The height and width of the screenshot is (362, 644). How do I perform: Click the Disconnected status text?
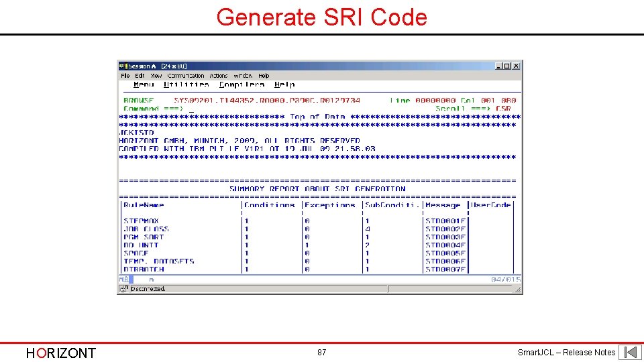tap(148, 289)
